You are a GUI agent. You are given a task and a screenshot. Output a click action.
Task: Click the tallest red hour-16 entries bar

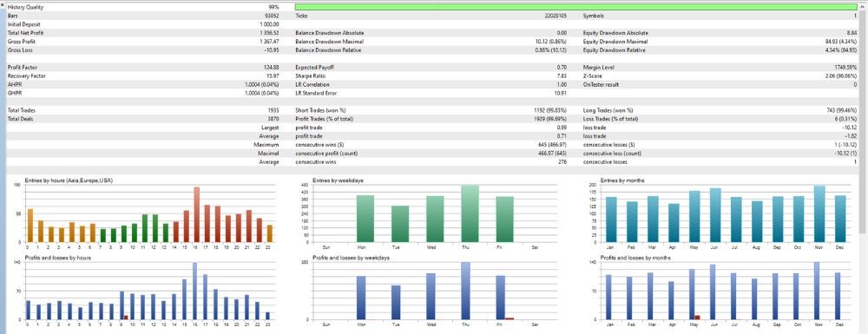[196, 214]
